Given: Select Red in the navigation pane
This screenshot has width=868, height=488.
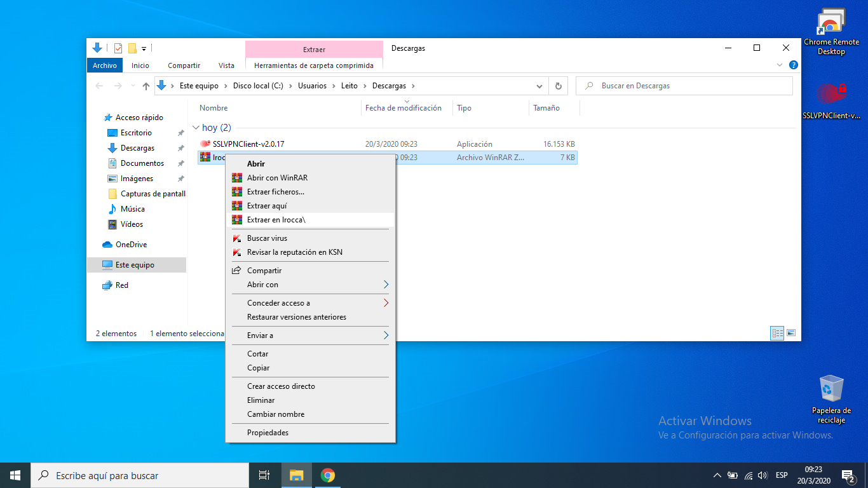Looking at the screenshot, I should click(122, 285).
